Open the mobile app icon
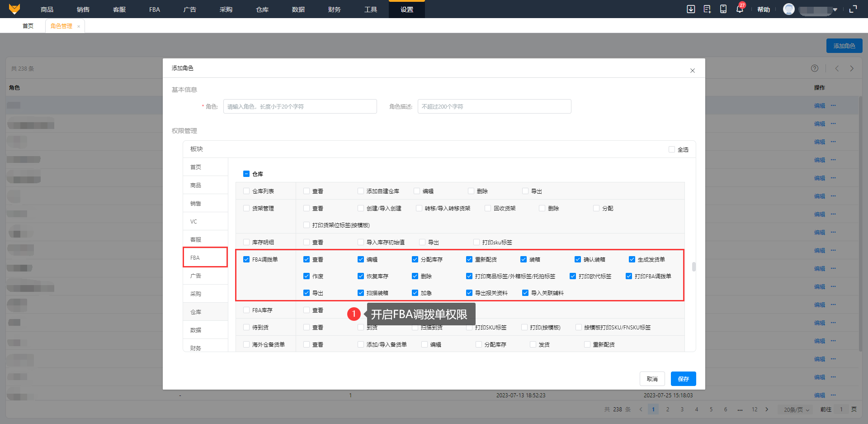The image size is (868, 424). pyautogui.click(x=723, y=9)
